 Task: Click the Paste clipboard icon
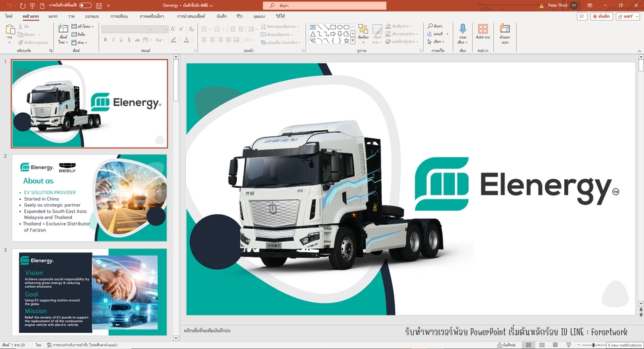[x=10, y=30]
